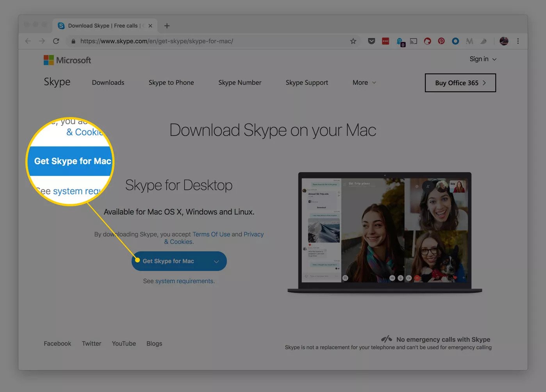This screenshot has height=392, width=546.
Task: Open the Pocket extension icon
Action: [371, 41]
